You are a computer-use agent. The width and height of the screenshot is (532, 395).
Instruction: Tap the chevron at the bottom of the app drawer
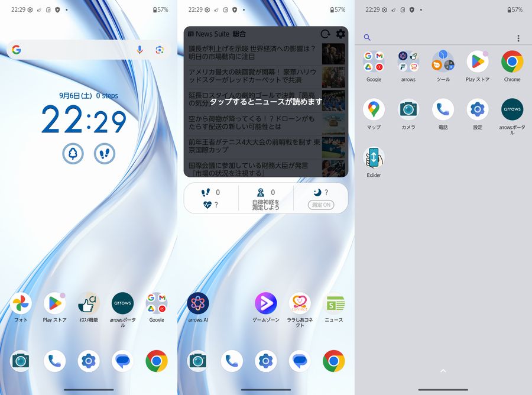tap(443, 371)
